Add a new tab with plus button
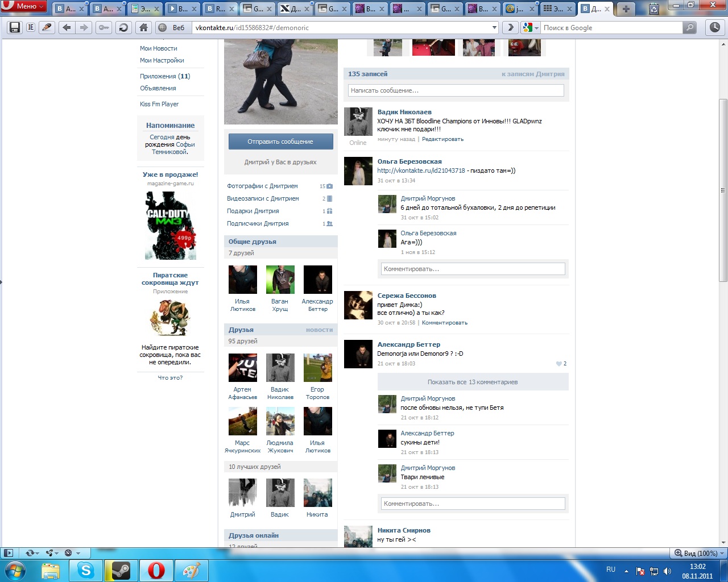The width and height of the screenshot is (728, 582). point(626,9)
